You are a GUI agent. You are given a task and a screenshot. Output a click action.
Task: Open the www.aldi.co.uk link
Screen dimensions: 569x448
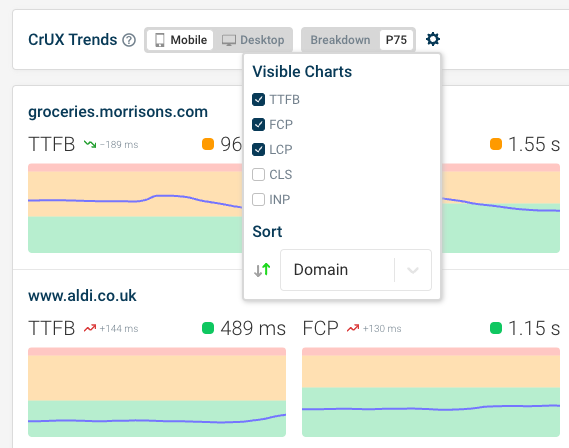82,296
